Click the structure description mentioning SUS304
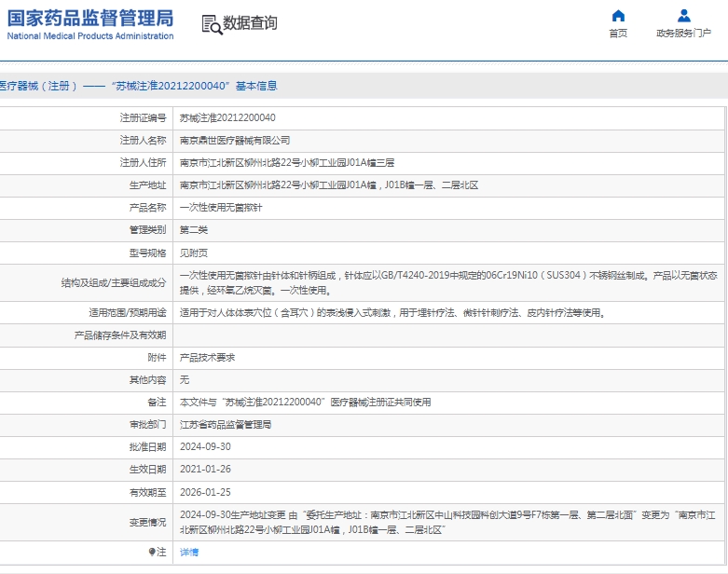The image size is (728, 574). 448,282
